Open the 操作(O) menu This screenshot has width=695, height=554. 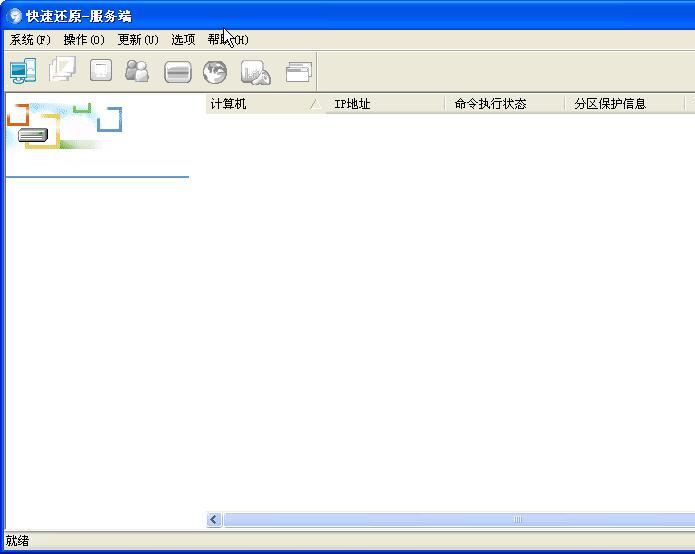click(83, 40)
